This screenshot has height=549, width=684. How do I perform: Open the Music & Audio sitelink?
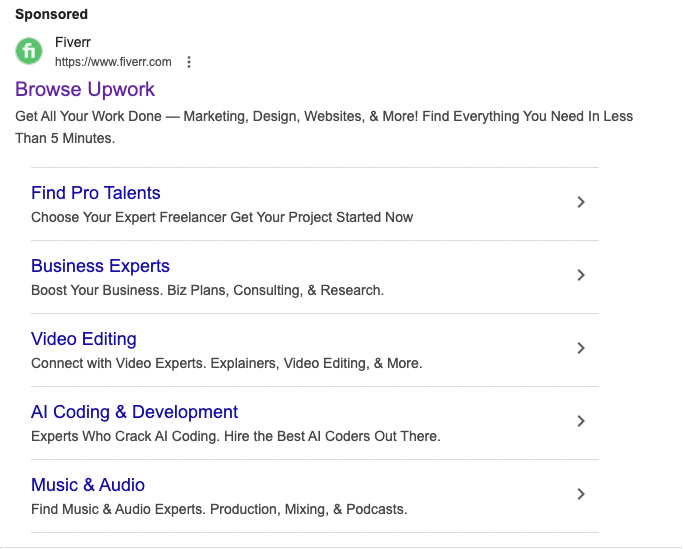coord(88,485)
